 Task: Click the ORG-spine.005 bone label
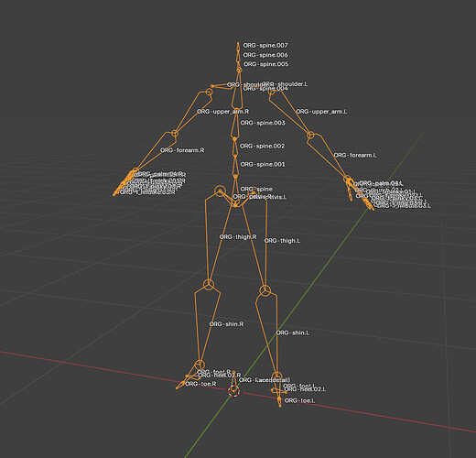pos(266,64)
